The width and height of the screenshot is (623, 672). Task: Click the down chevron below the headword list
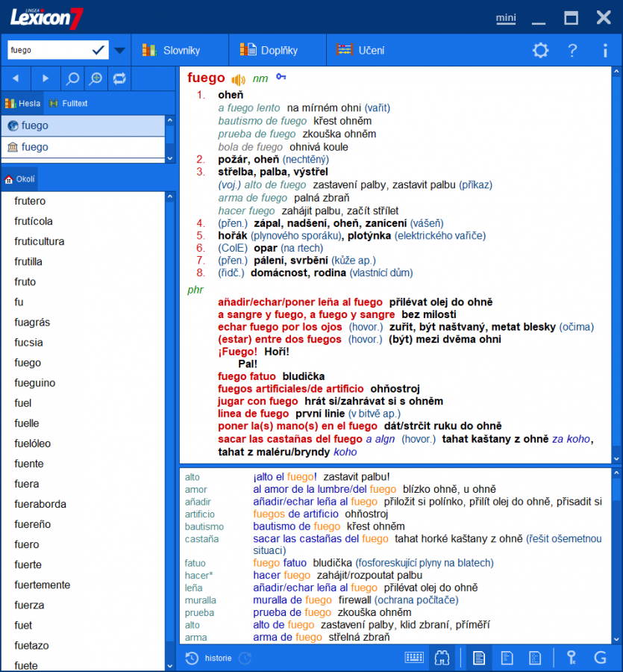pyautogui.click(x=169, y=158)
